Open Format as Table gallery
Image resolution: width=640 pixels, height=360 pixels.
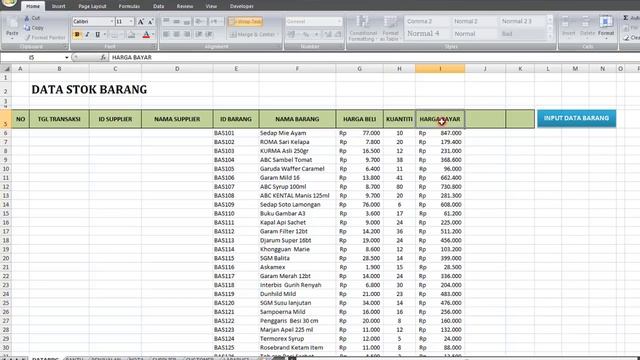(390, 28)
